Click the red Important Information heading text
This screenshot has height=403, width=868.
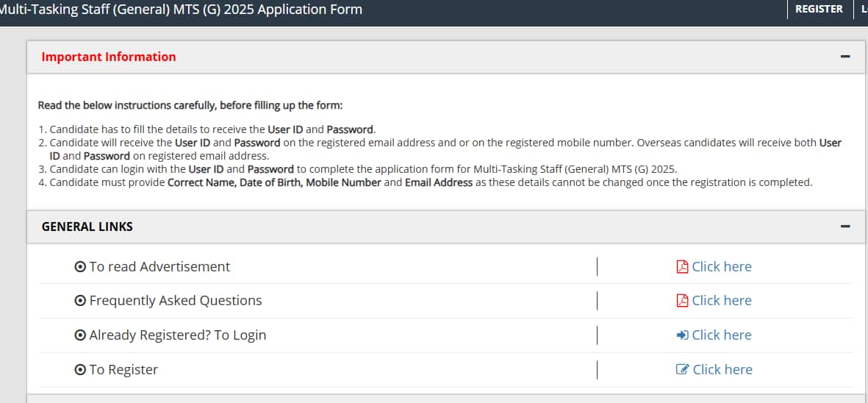coord(109,57)
